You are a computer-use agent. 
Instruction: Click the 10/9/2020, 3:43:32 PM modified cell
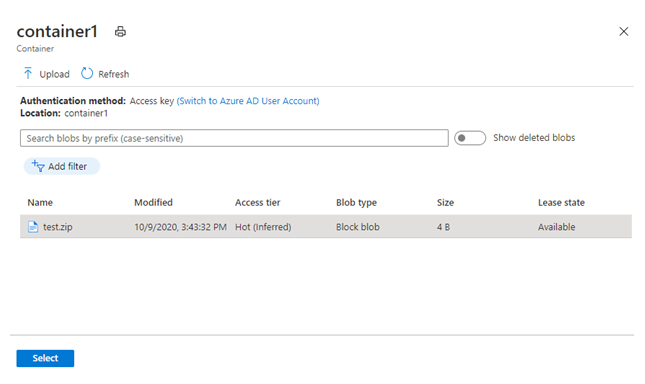point(181,227)
